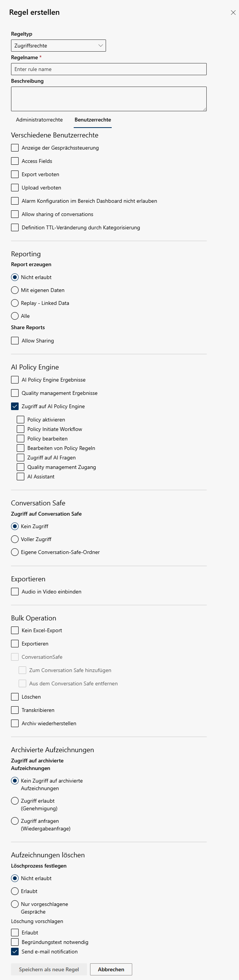
Task: Click the Beschreibung text area
Action: pyautogui.click(x=108, y=99)
